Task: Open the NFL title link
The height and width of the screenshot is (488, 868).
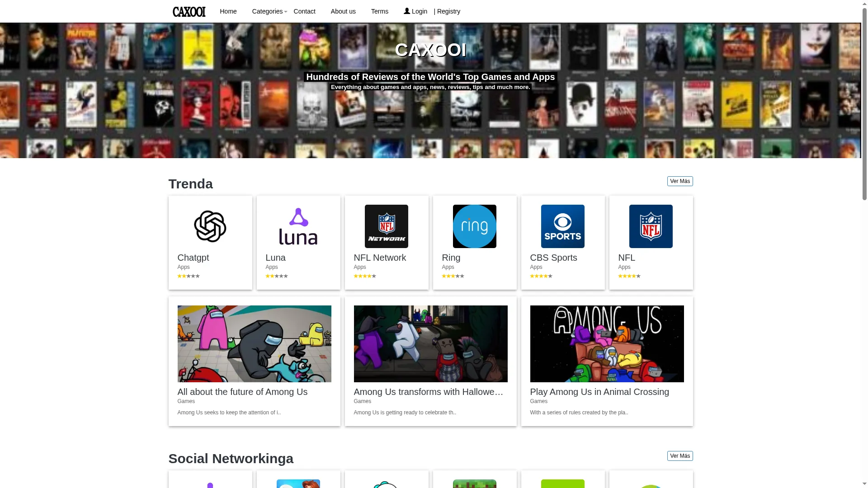Action: pyautogui.click(x=627, y=258)
